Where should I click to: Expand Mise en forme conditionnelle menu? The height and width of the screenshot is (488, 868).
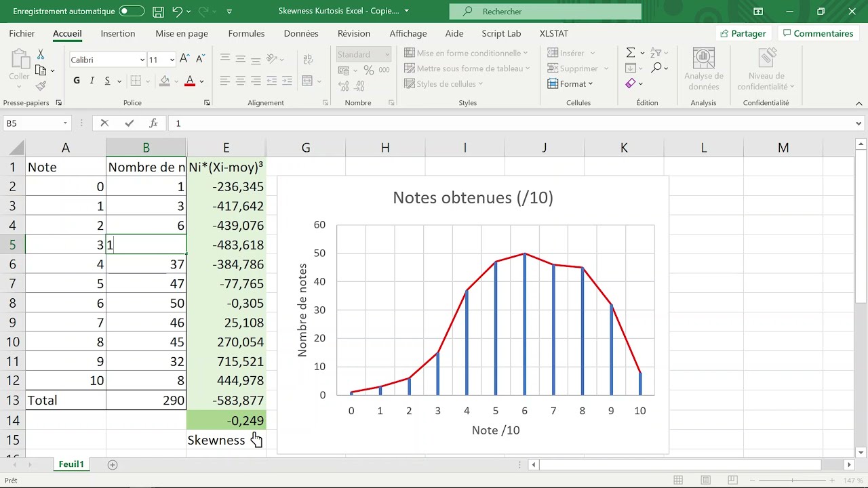466,53
